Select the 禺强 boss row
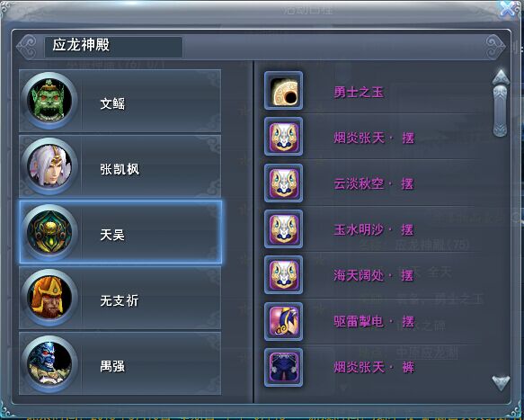Image resolution: width=524 pixels, height=420 pixels. [120, 363]
